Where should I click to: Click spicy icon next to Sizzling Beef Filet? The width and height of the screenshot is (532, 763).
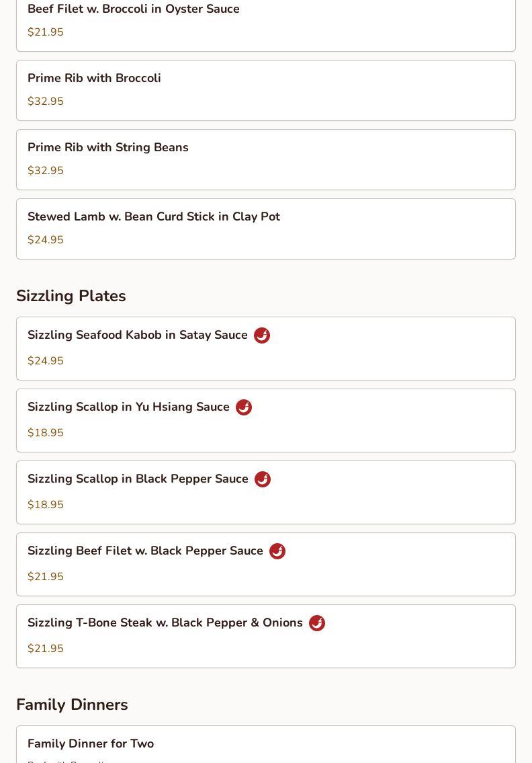pyautogui.click(x=277, y=551)
